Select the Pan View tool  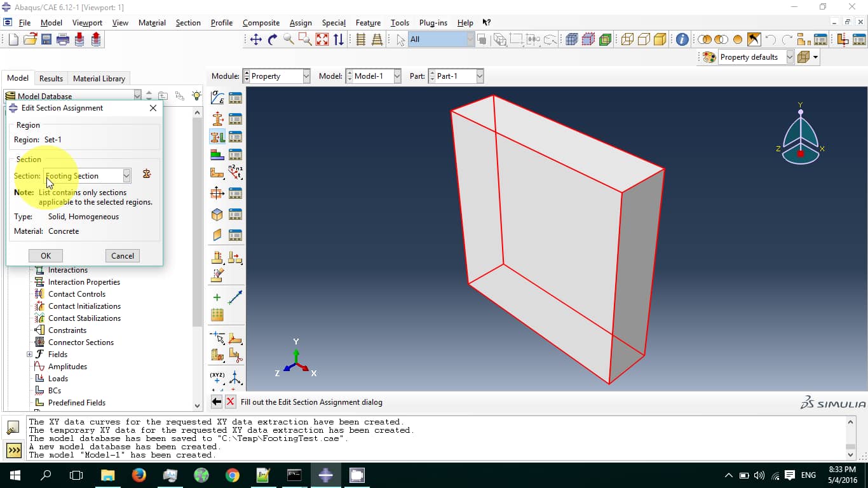pos(255,39)
